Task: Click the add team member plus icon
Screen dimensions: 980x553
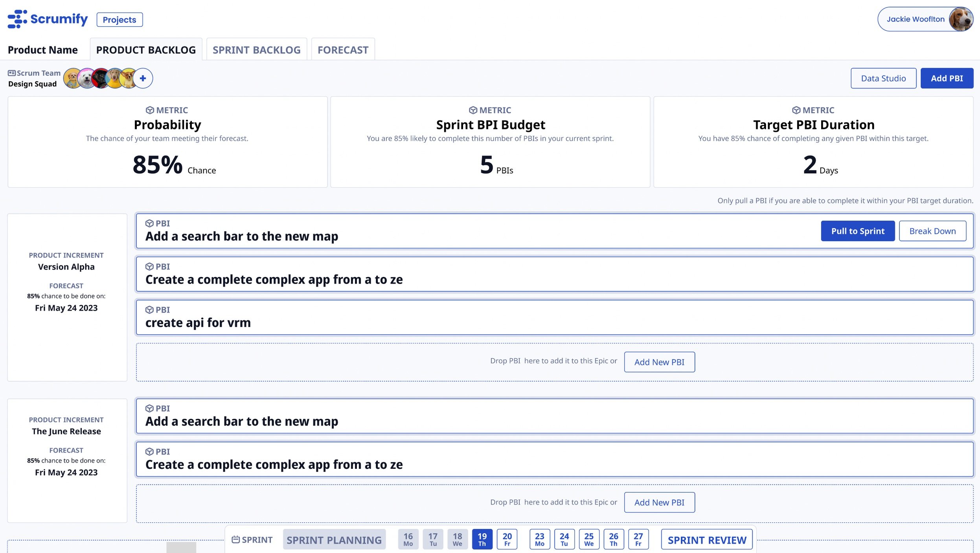Action: click(143, 78)
